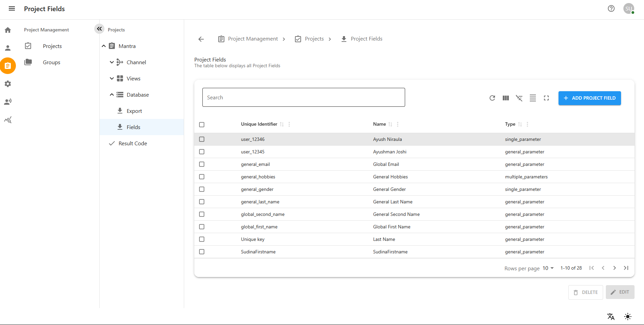Open the Groups section in the sidebar
This screenshot has height=325, width=644.
coord(51,62)
